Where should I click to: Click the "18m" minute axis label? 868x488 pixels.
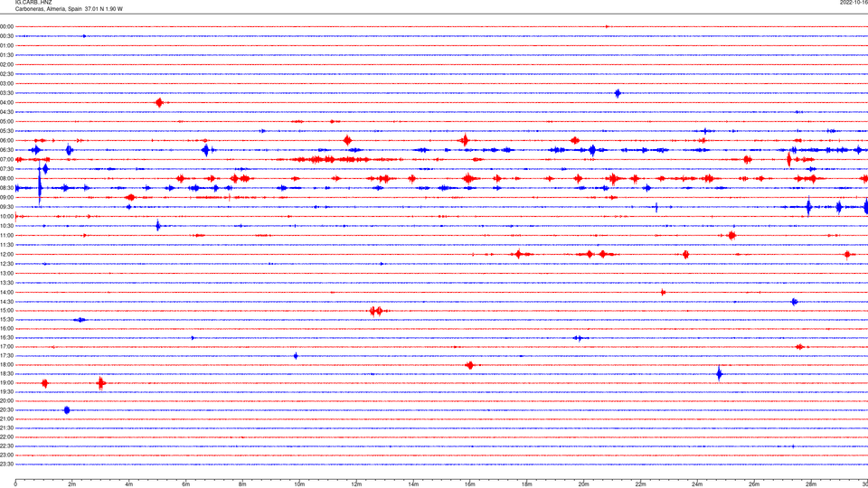[x=527, y=484]
